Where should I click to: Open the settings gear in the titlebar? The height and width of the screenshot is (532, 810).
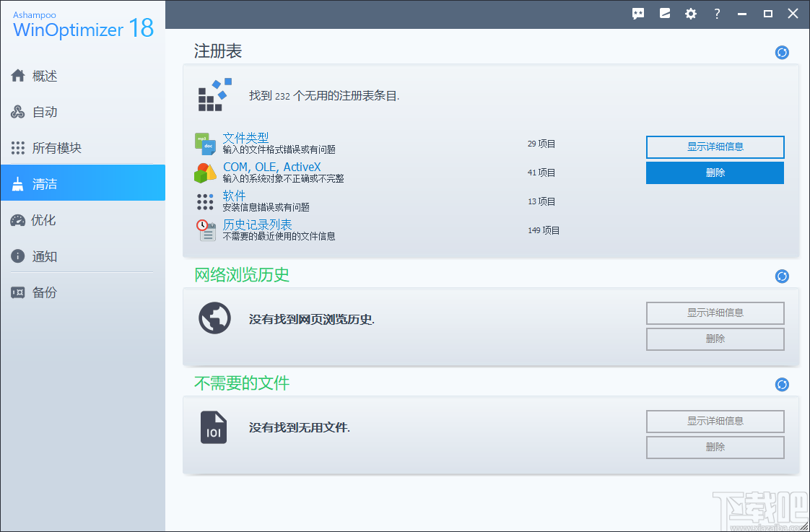click(x=691, y=13)
